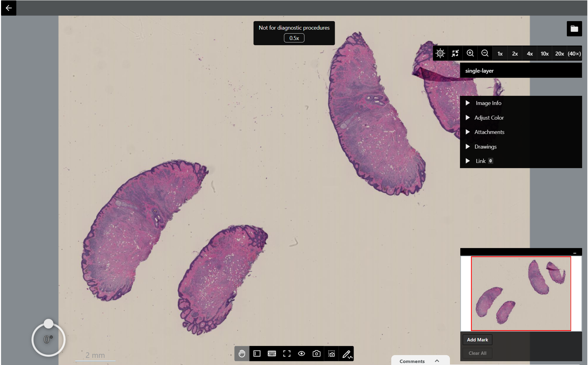
Task: Click the 2 mm scale bar
Action: (95, 356)
